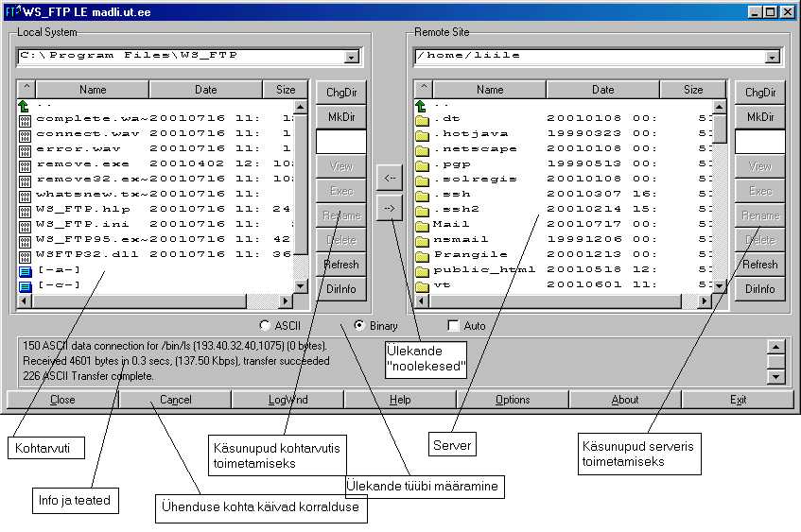
Task: Click the log pane scroll-down arrow
Action: [775, 377]
